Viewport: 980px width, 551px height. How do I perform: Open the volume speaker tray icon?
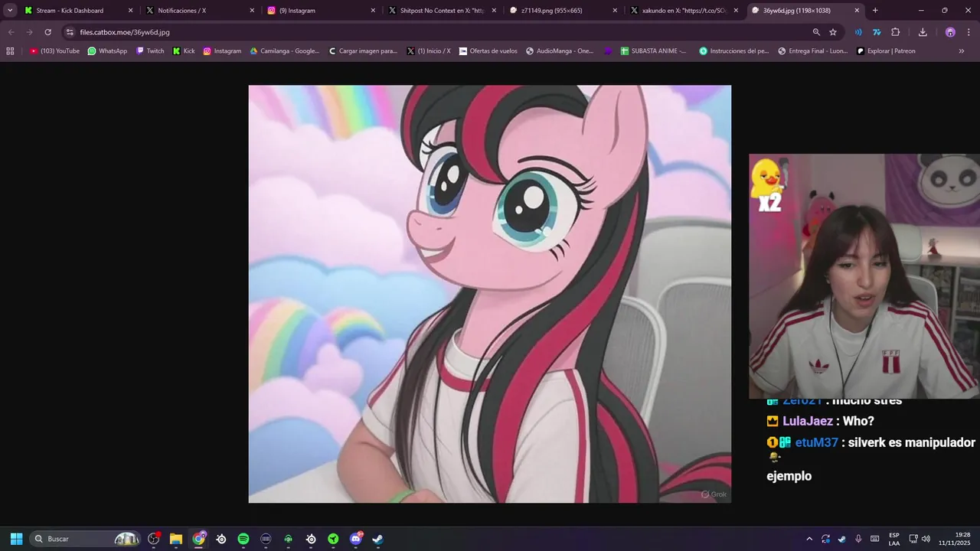[x=926, y=539]
